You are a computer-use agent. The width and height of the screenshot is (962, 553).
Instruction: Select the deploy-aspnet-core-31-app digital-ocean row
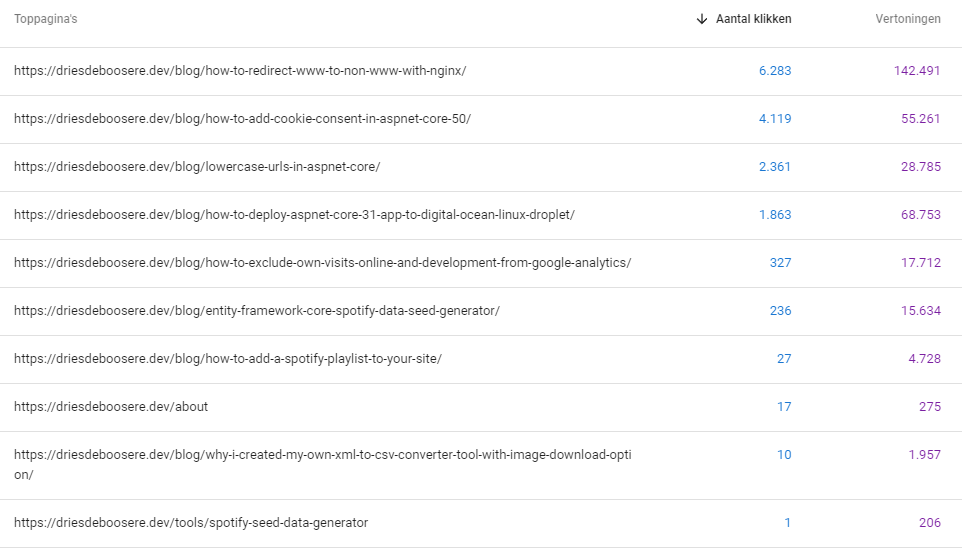point(481,215)
